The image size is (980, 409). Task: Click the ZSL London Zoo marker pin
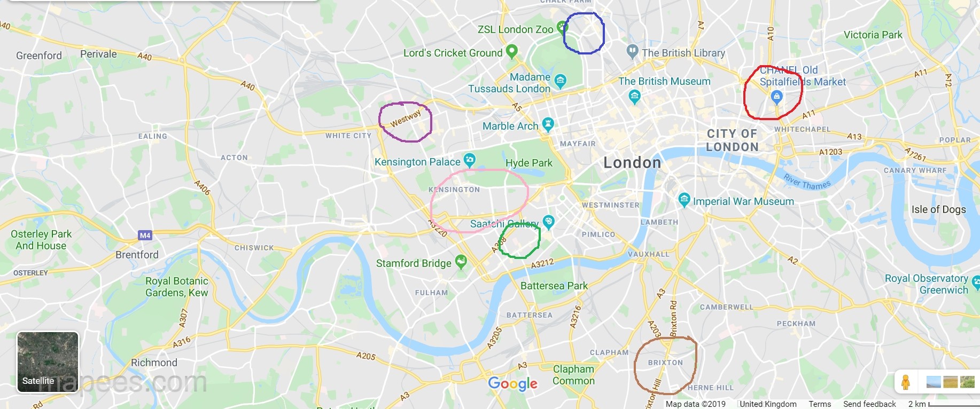tap(561, 27)
